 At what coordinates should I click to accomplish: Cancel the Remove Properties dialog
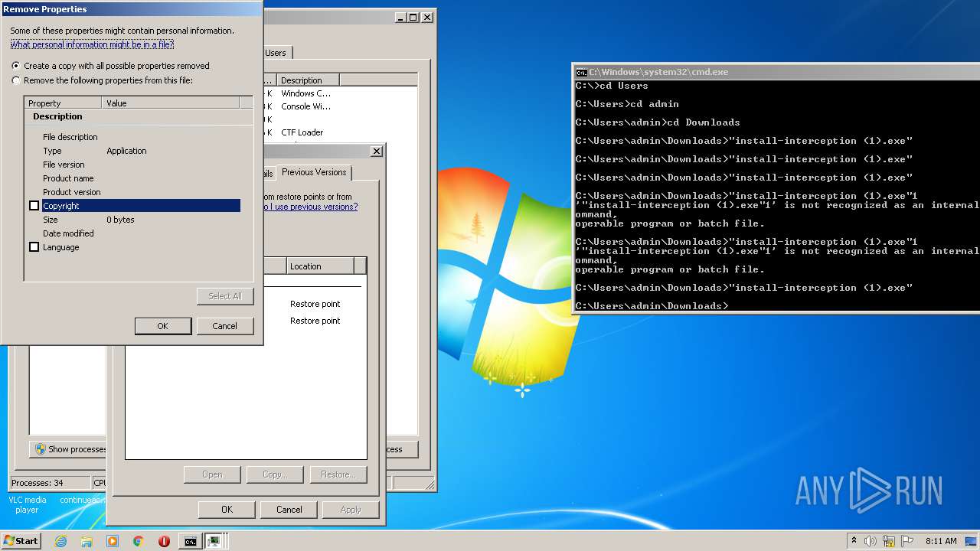click(224, 326)
